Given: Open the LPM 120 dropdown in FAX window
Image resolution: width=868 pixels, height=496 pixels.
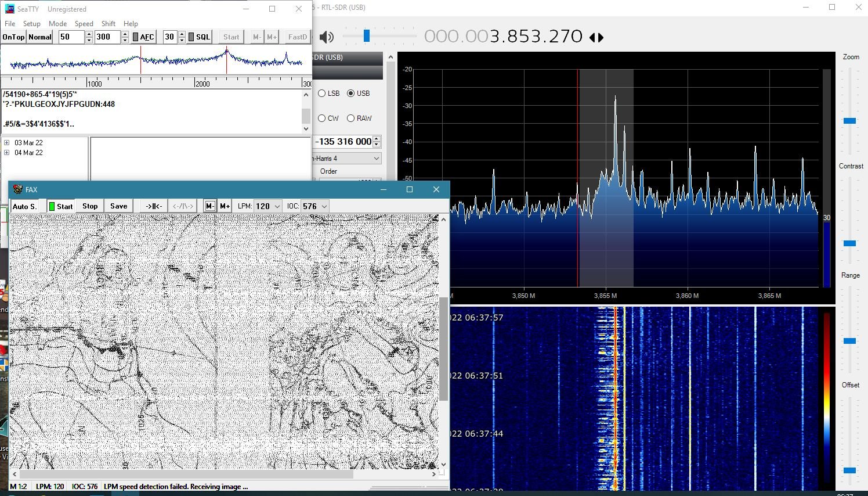Looking at the screenshot, I should [x=268, y=206].
